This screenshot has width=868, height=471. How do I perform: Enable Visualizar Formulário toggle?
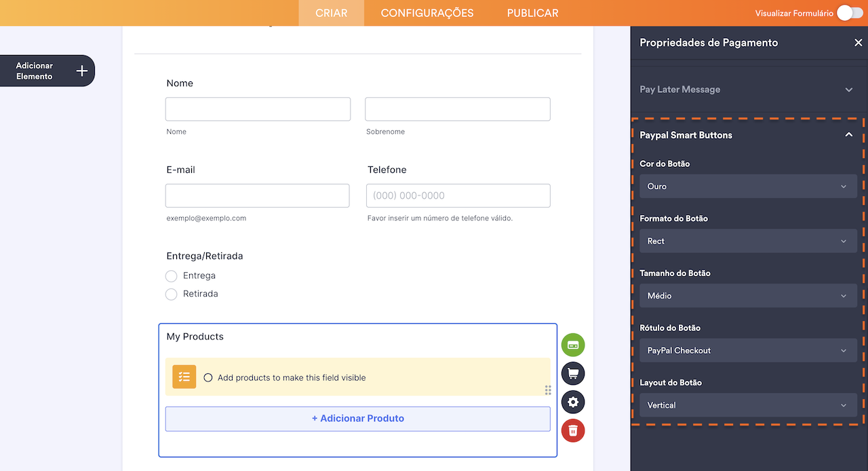pos(848,12)
